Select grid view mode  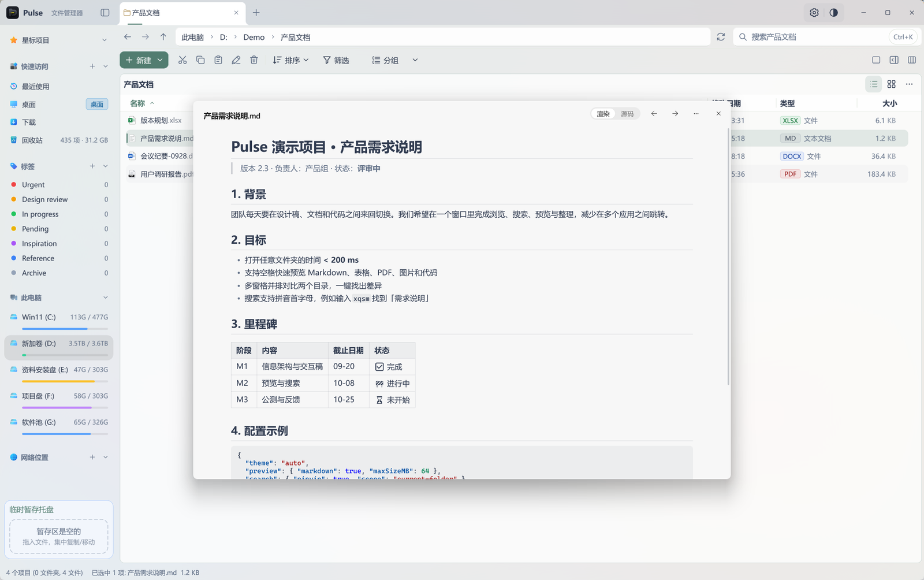point(892,84)
